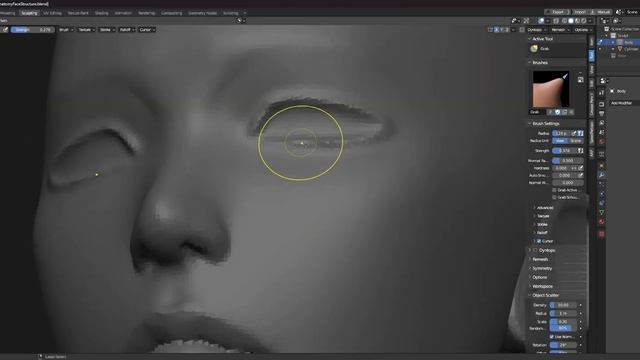Viewport: 640px width, 360px height.
Task: Open the Modifiers wrench properties tab
Action: tap(602, 175)
